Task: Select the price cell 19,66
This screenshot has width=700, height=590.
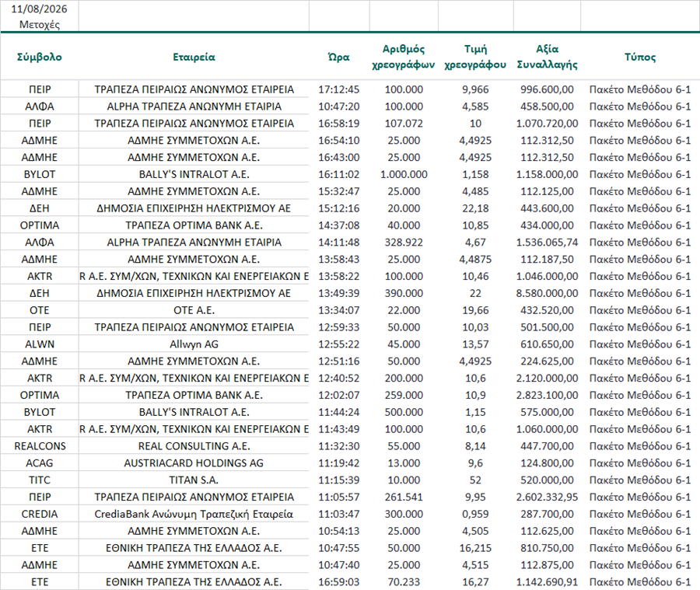Action: tap(475, 309)
